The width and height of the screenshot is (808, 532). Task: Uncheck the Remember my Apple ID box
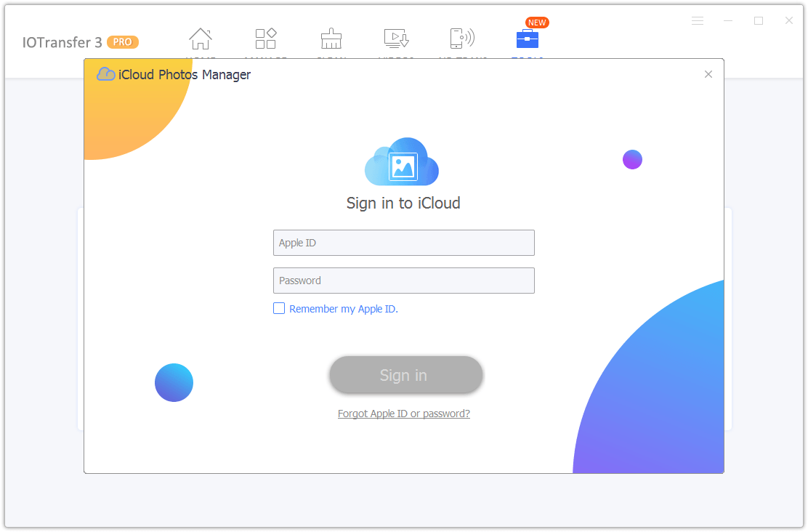click(279, 308)
